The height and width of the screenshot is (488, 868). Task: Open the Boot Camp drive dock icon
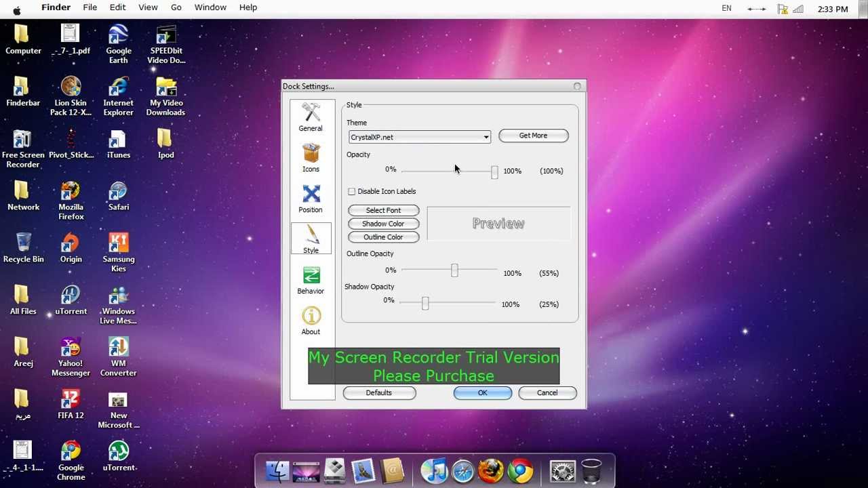[x=334, y=471]
